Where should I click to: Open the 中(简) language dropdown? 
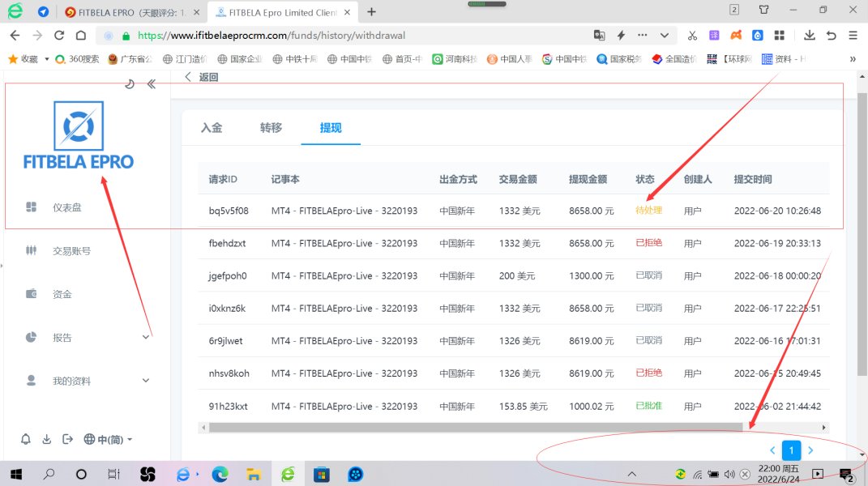click(x=109, y=439)
